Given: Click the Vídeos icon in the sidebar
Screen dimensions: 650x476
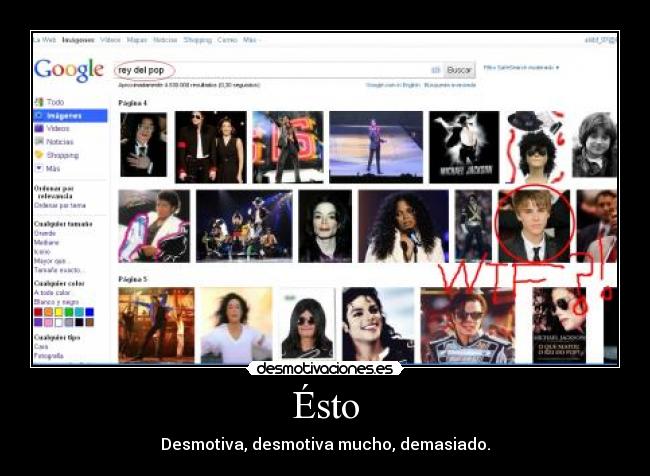Looking at the screenshot, I should (x=39, y=129).
